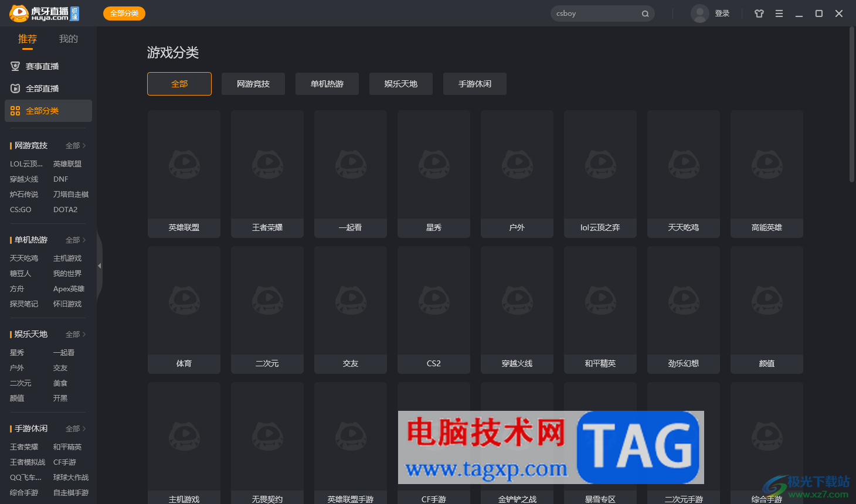Viewport: 856px width, 504px height.
Task: Click LOL云顶... in sidebar
Action: [x=26, y=164]
